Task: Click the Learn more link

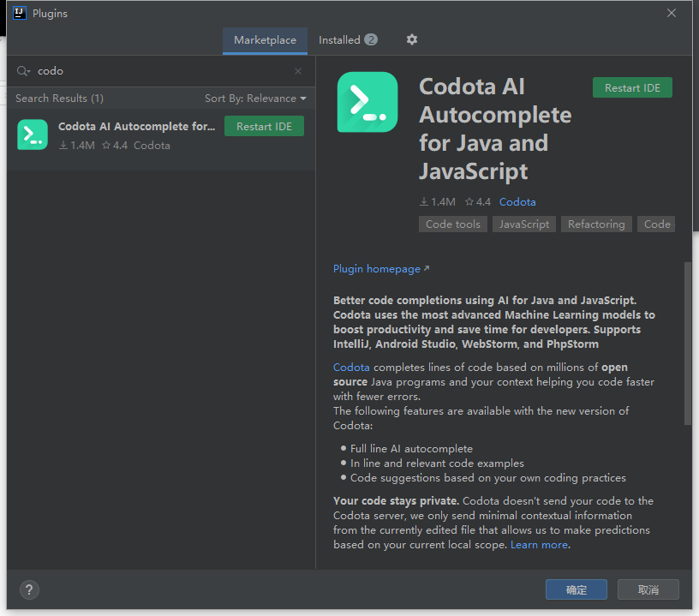Action: coord(540,544)
